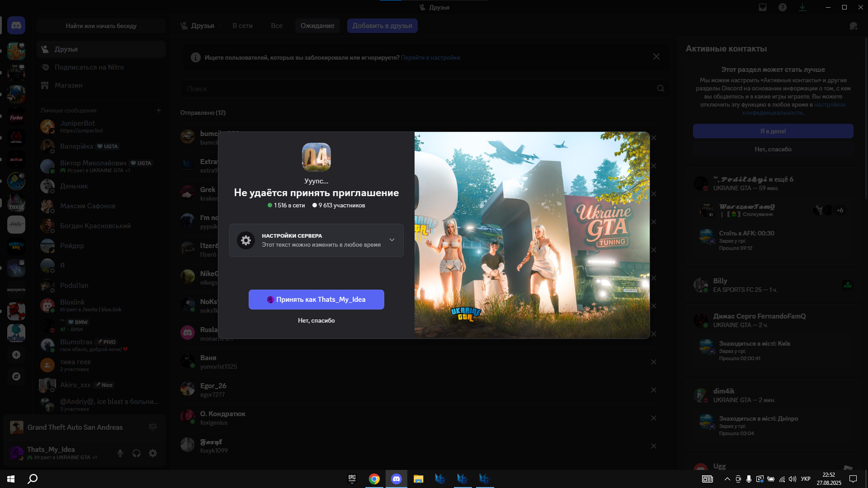Show hidden system tray icons chevron
This screenshot has width=868, height=488.
click(727, 479)
